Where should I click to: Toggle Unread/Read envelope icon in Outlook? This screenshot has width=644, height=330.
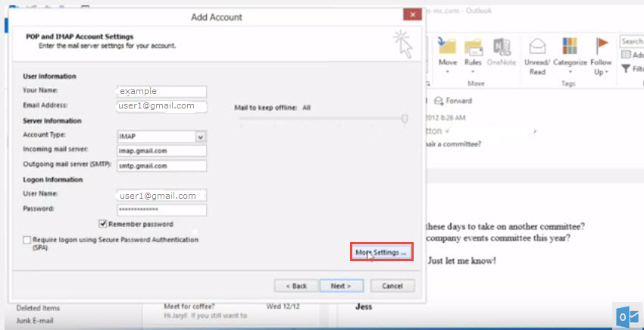point(537,46)
